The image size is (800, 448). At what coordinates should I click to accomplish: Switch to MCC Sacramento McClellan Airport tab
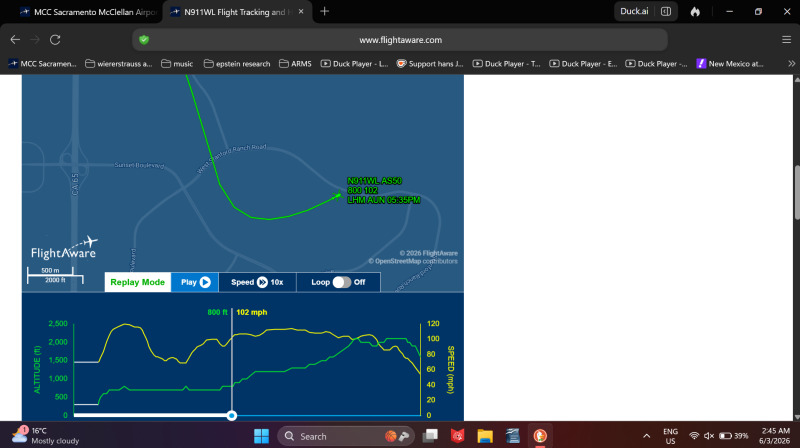click(88, 12)
